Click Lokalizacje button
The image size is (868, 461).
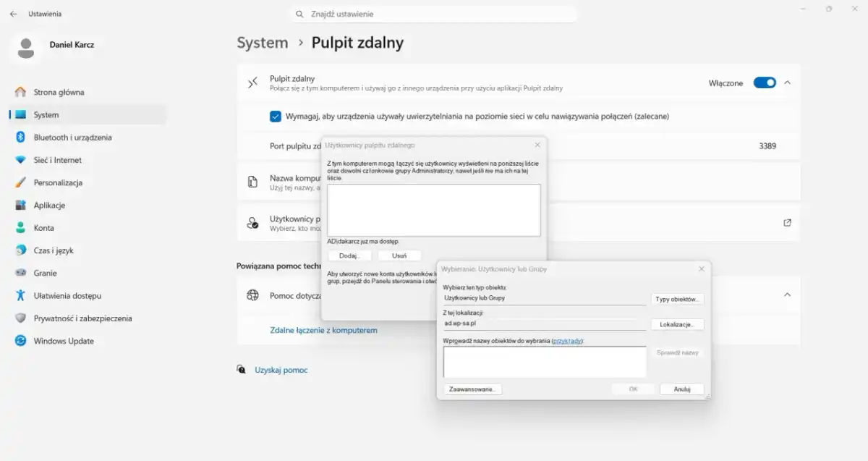(677, 325)
